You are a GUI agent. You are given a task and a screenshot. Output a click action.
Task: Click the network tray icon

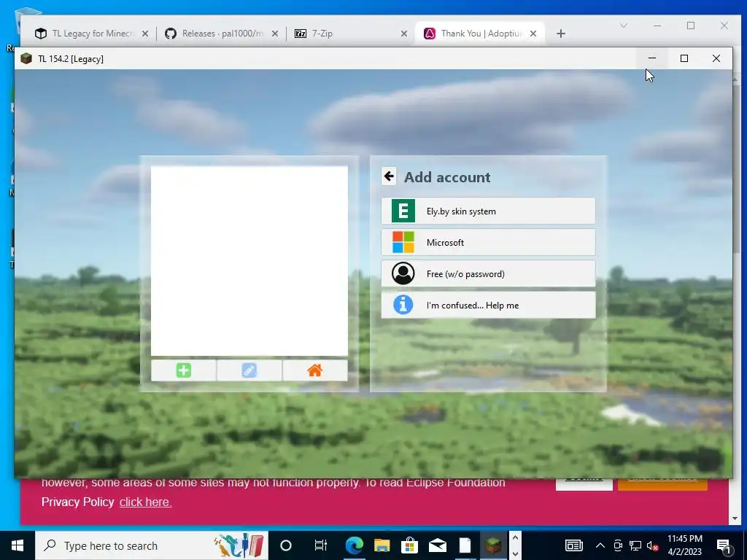(635, 545)
